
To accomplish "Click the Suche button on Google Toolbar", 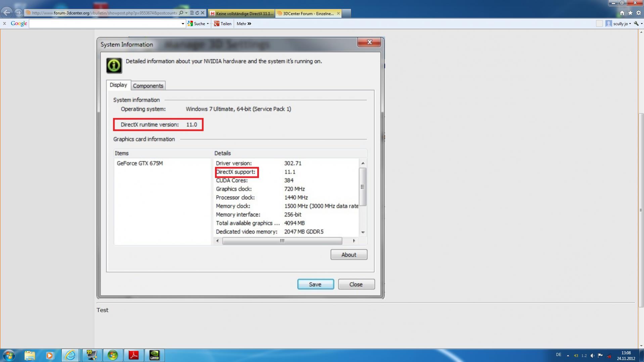I will tap(197, 23).
